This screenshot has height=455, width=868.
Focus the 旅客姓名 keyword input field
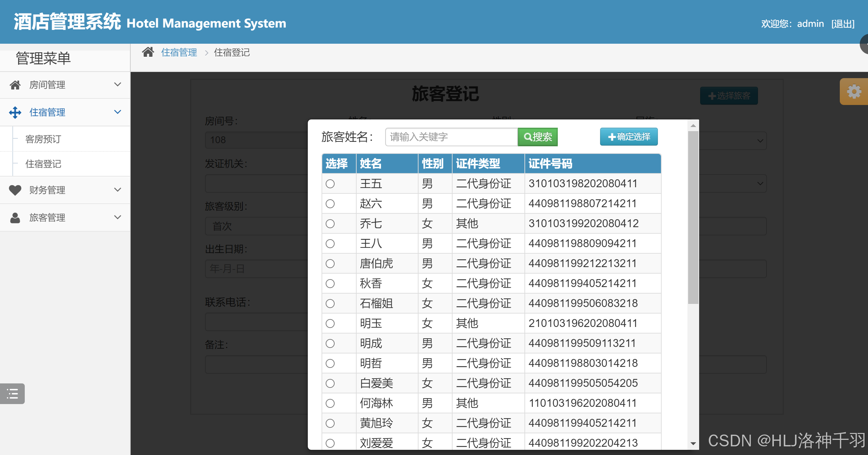point(451,137)
